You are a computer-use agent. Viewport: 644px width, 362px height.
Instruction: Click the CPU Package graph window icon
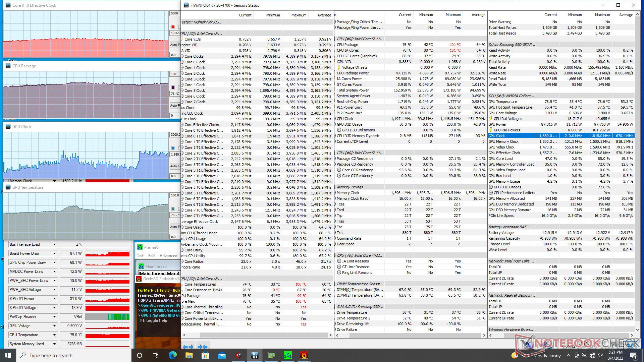tap(8, 66)
